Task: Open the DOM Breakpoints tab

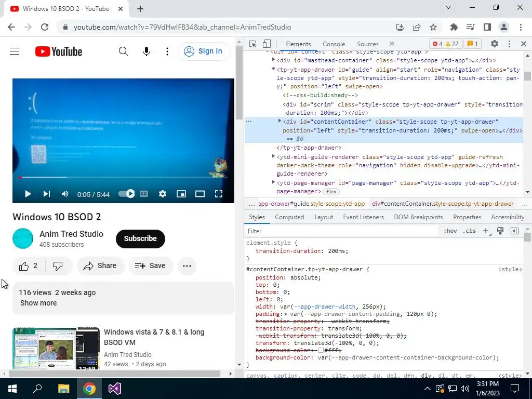Action: pyautogui.click(x=418, y=217)
